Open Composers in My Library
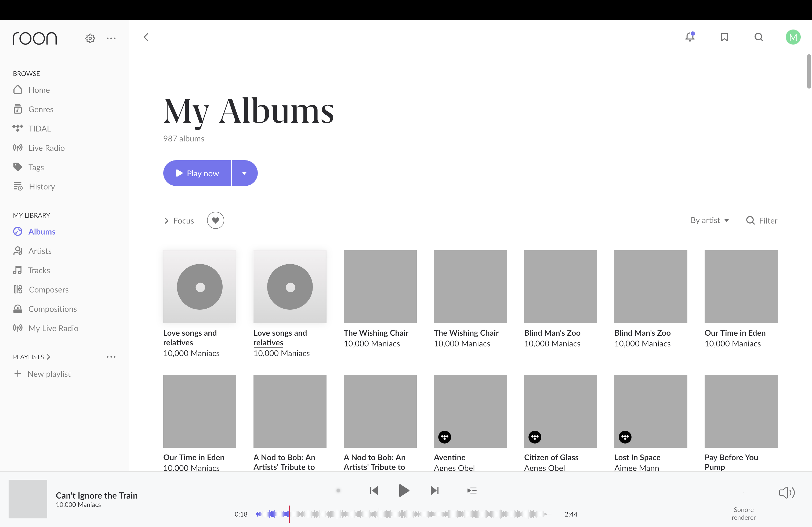This screenshot has height=527, width=812. point(41,290)
